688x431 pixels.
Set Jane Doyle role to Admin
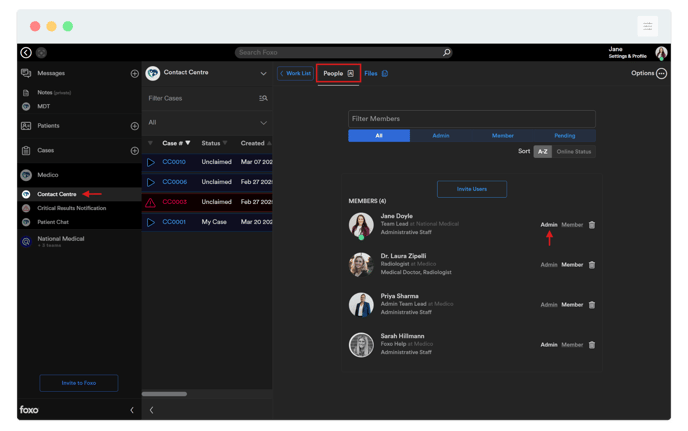tap(549, 225)
